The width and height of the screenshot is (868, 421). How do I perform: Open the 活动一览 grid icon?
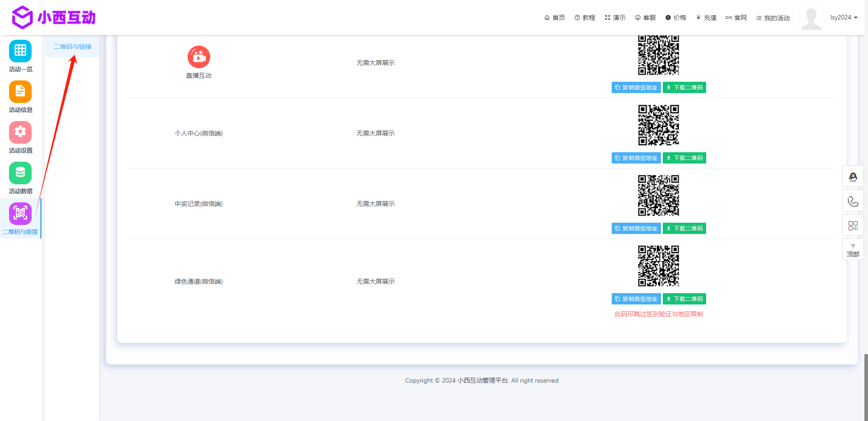coord(20,51)
